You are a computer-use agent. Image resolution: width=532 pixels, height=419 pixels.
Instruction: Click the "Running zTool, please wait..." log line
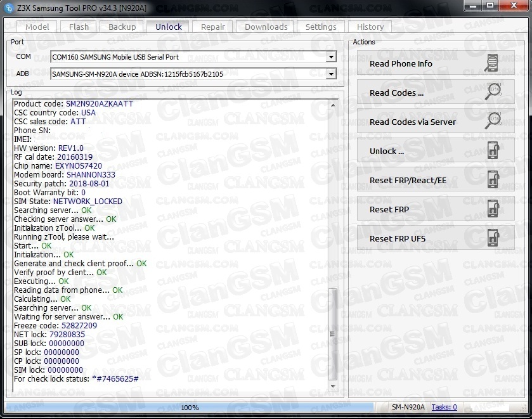click(64, 237)
